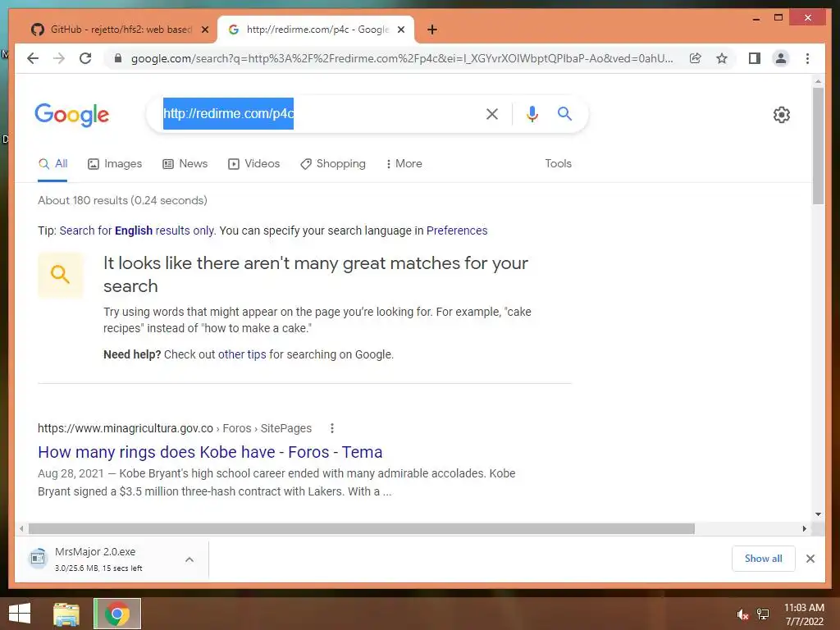Expand the More search categories menu
This screenshot has width=840, height=630.
coord(404,164)
